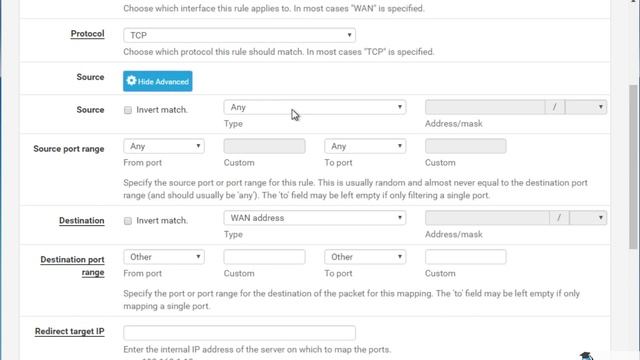Click the Redirect target IP label link
Image resolution: width=640 pixels, height=360 pixels.
(x=69, y=331)
